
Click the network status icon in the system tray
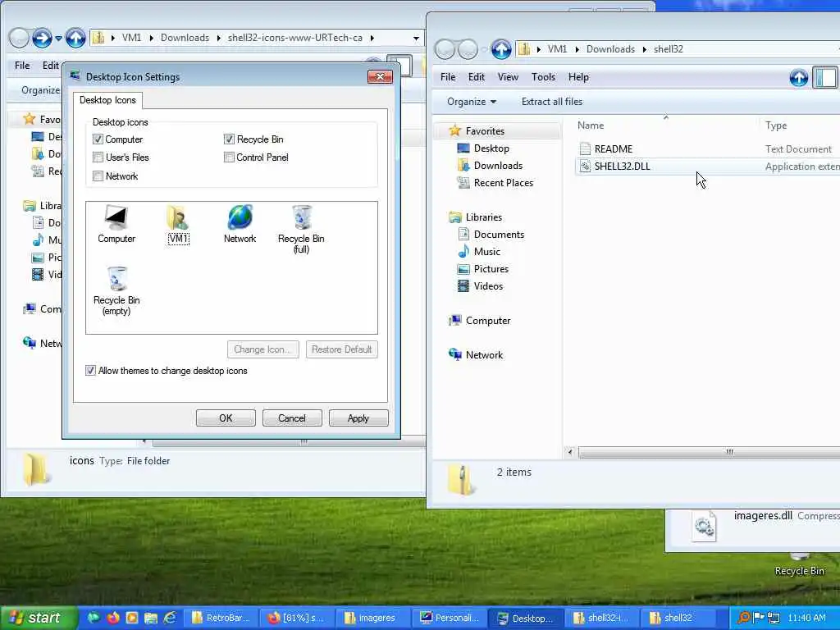click(x=773, y=618)
